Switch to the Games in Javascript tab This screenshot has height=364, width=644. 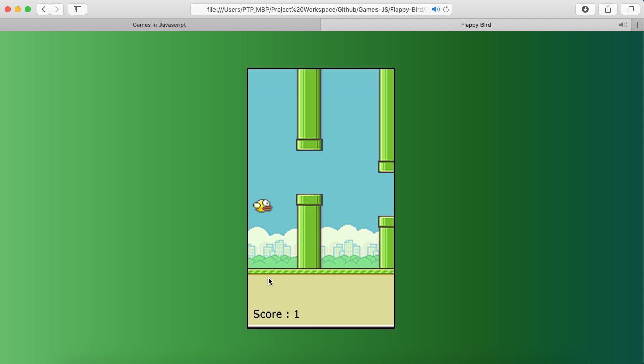[x=159, y=25]
